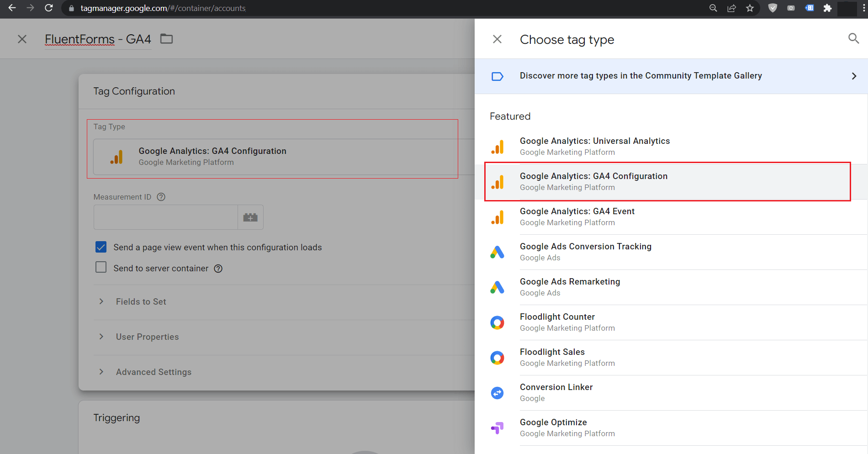Click the Universal Analytics bar chart icon

(497, 147)
